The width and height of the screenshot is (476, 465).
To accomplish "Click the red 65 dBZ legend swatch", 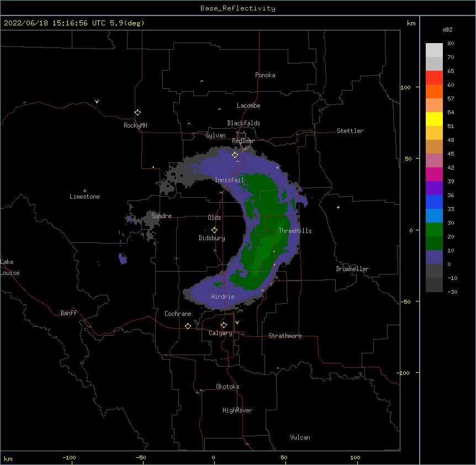I will tap(434, 78).
